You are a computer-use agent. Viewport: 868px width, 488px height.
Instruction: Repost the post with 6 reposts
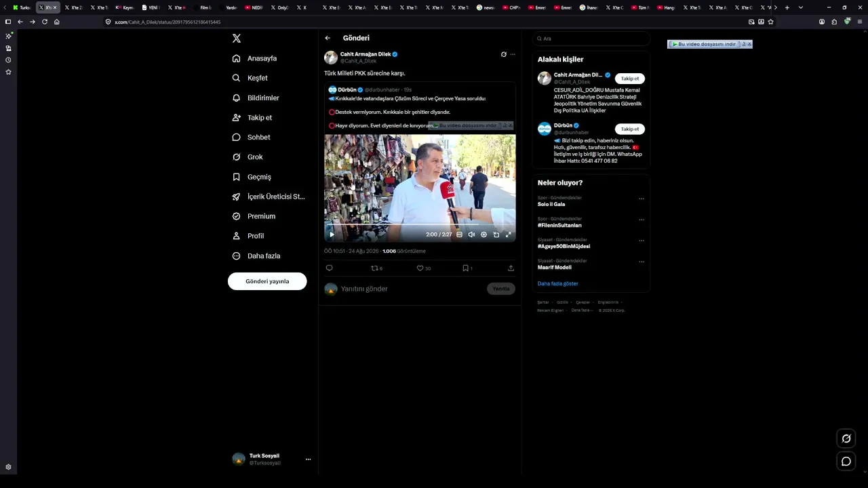(x=376, y=268)
